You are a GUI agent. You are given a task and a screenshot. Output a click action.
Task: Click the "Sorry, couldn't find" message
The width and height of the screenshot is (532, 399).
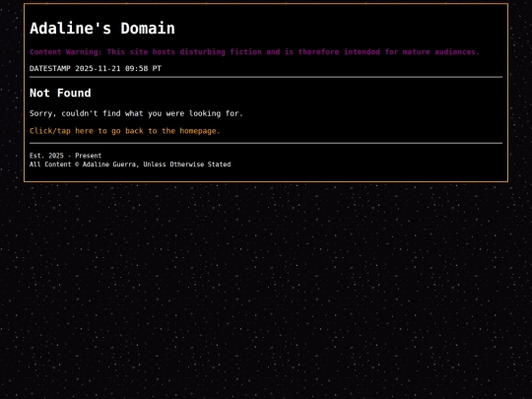[x=136, y=113]
